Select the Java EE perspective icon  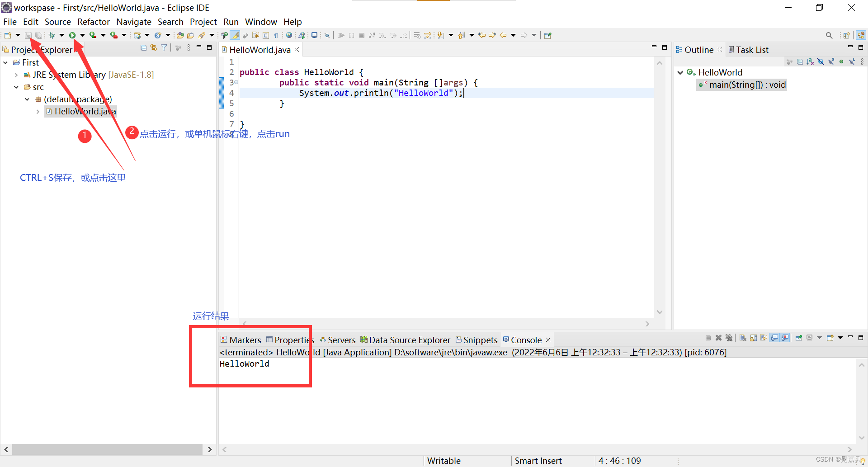pos(861,35)
